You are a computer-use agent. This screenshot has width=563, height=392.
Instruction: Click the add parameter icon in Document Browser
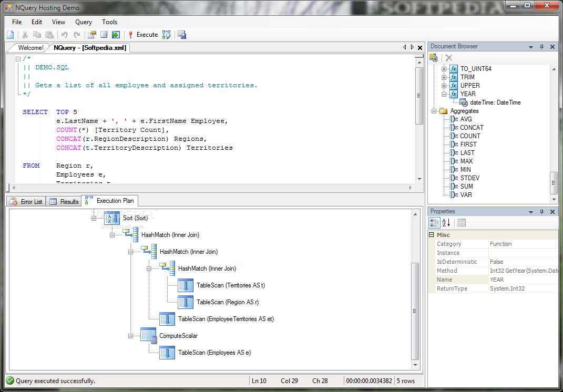(x=434, y=58)
